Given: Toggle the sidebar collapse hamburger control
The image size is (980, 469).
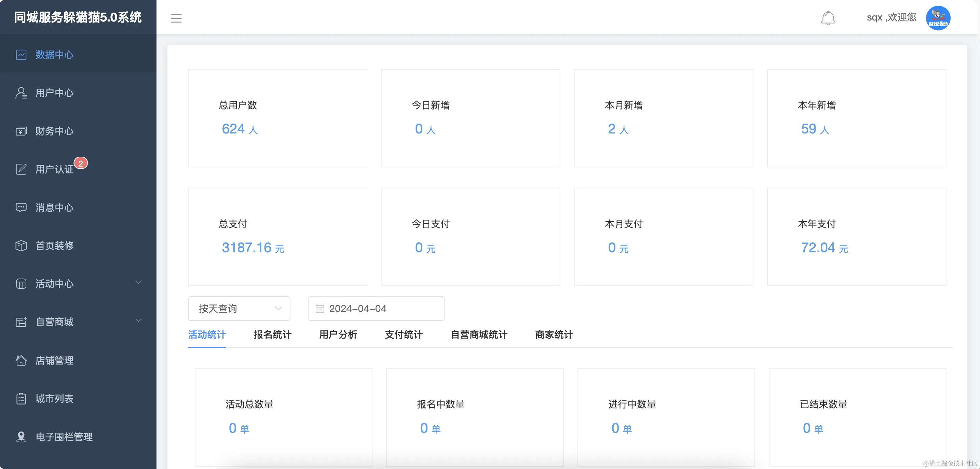Looking at the screenshot, I should (176, 18).
